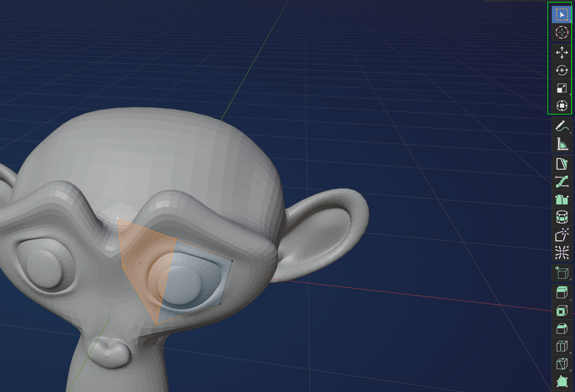This screenshot has width=575, height=392.
Task: Select the Bevel tool
Action: [562, 328]
